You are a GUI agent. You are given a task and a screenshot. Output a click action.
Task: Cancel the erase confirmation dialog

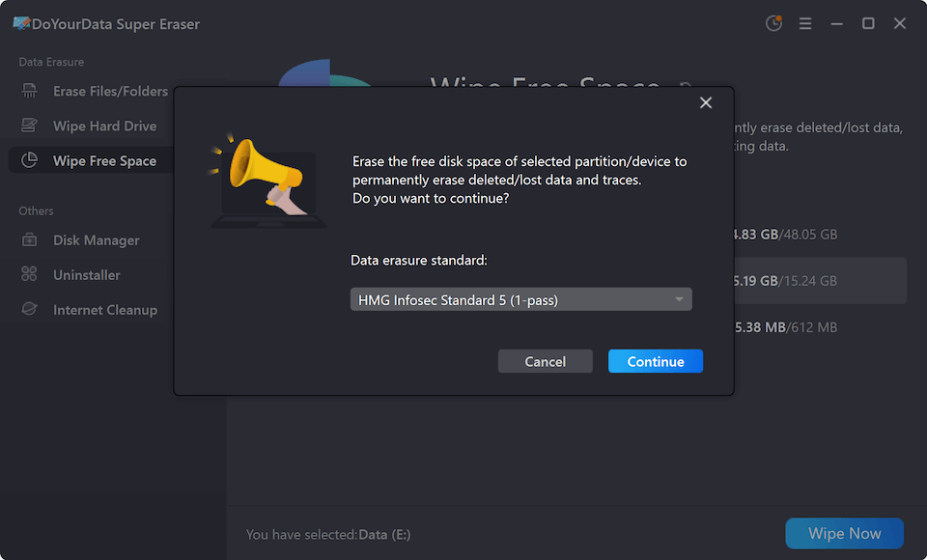coord(545,361)
